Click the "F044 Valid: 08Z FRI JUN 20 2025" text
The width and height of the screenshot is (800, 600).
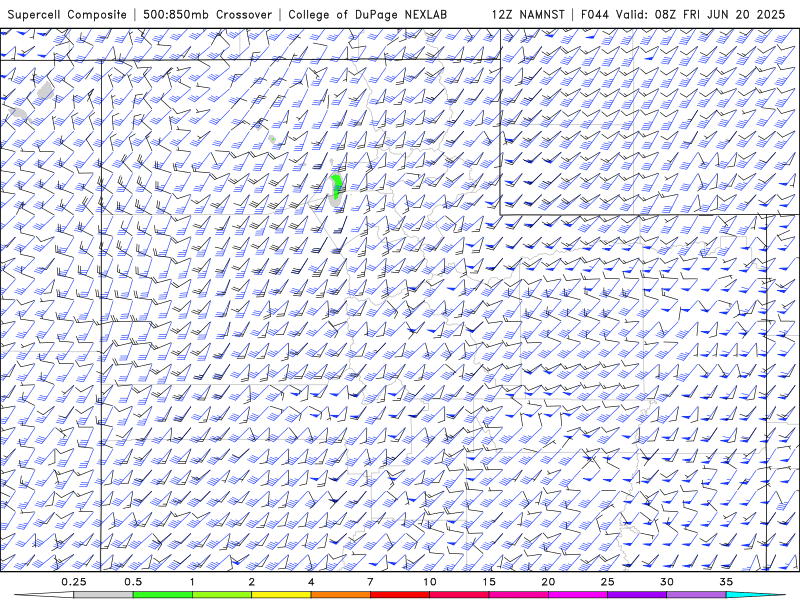point(683,14)
